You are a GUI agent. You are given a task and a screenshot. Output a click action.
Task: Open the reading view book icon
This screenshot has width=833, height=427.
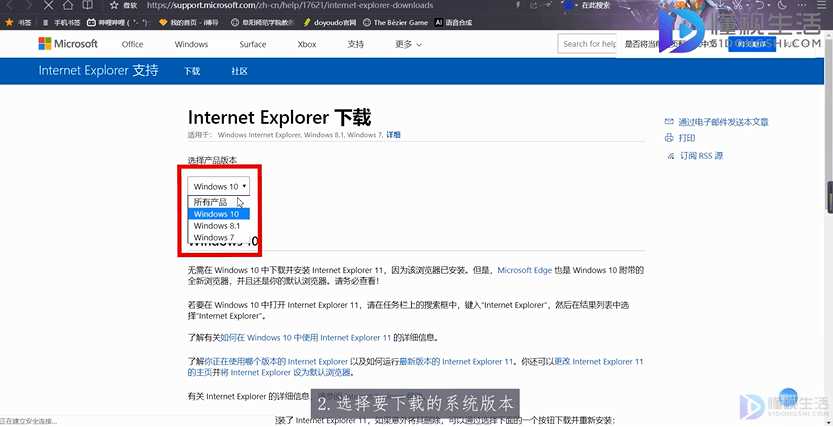point(88,5)
